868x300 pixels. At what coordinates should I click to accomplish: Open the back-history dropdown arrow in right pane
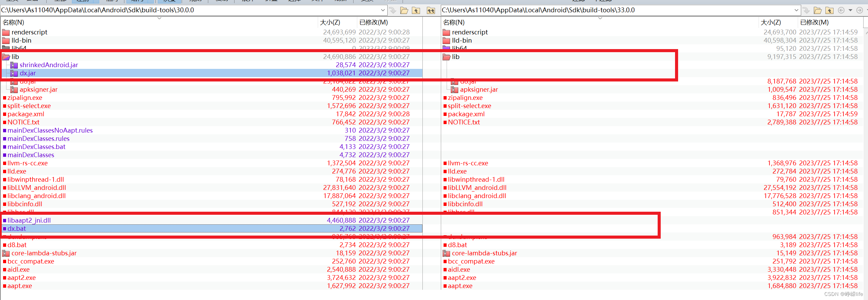(x=850, y=10)
